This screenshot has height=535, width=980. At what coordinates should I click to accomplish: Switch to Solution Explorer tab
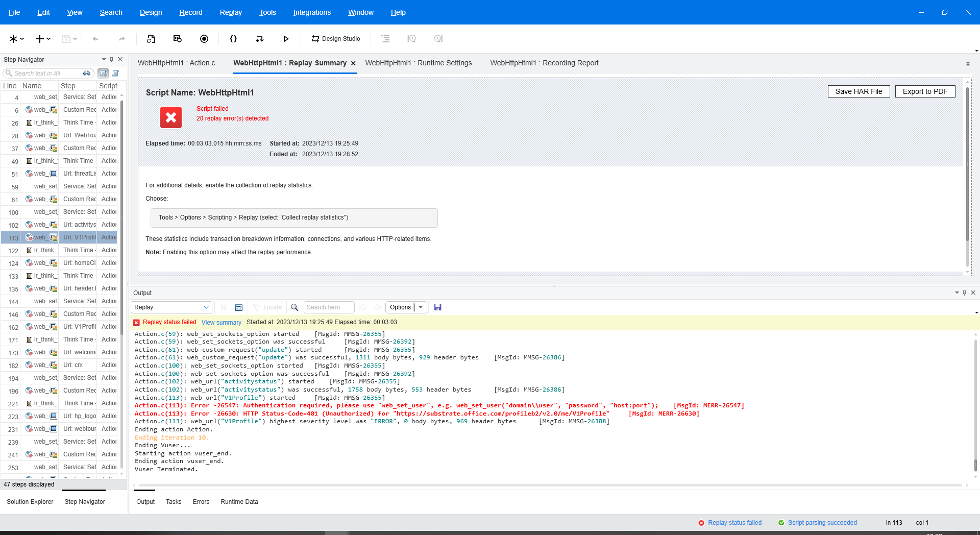click(x=30, y=502)
